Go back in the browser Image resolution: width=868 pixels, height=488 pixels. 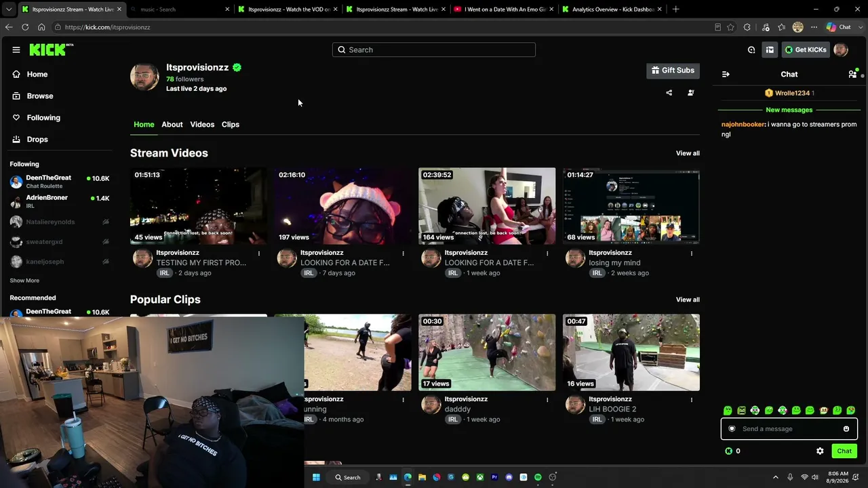[x=9, y=27]
